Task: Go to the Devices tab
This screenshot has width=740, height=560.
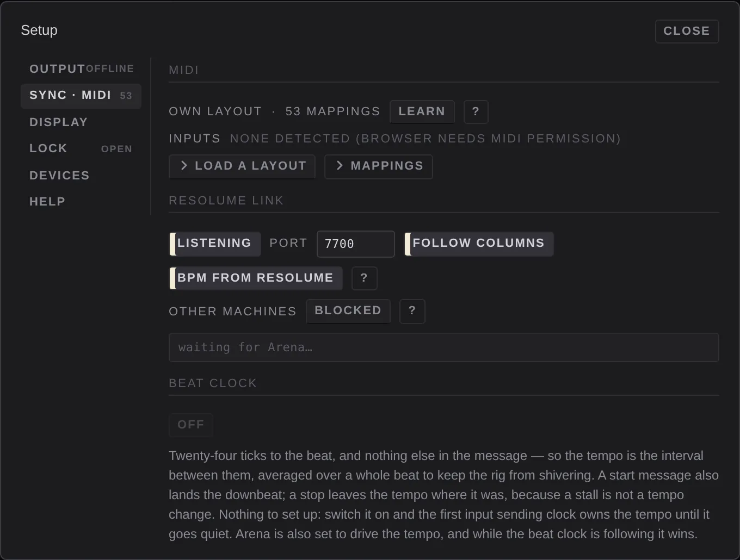Action: point(81,176)
